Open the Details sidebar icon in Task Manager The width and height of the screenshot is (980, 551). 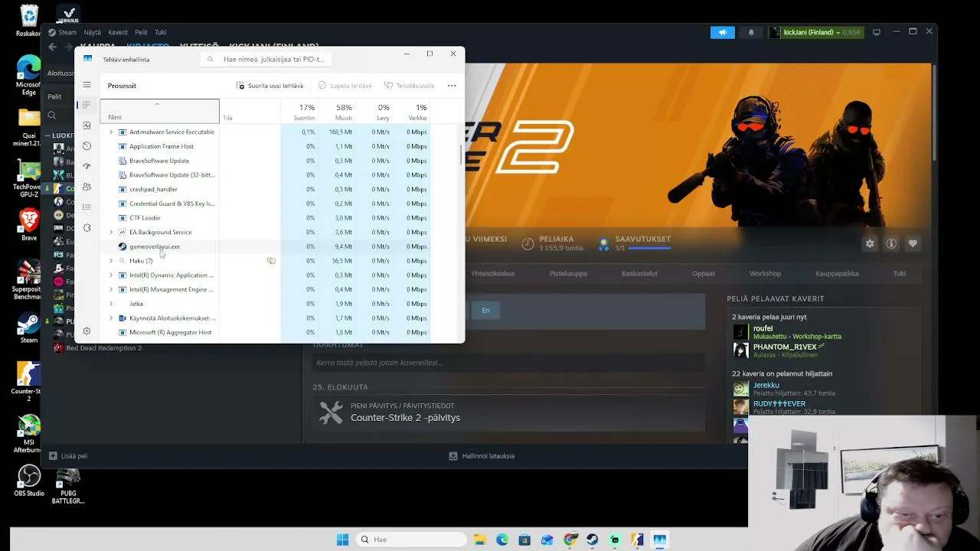click(x=87, y=207)
